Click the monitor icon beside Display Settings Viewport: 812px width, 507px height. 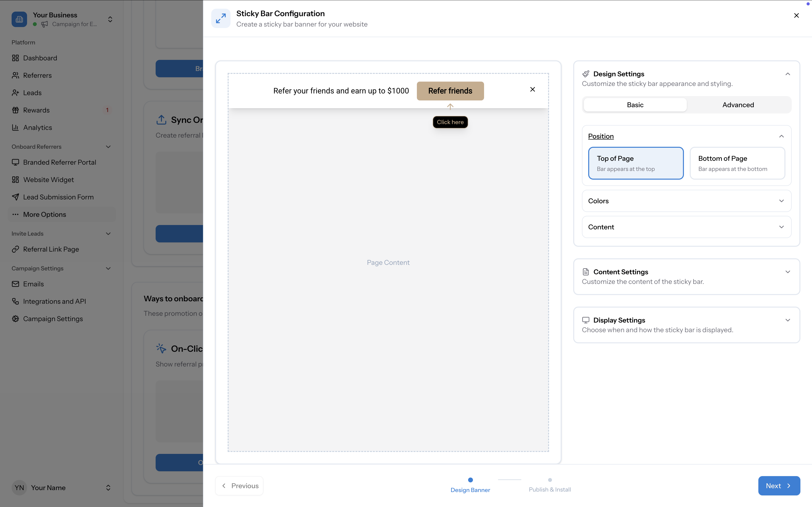pos(586,320)
